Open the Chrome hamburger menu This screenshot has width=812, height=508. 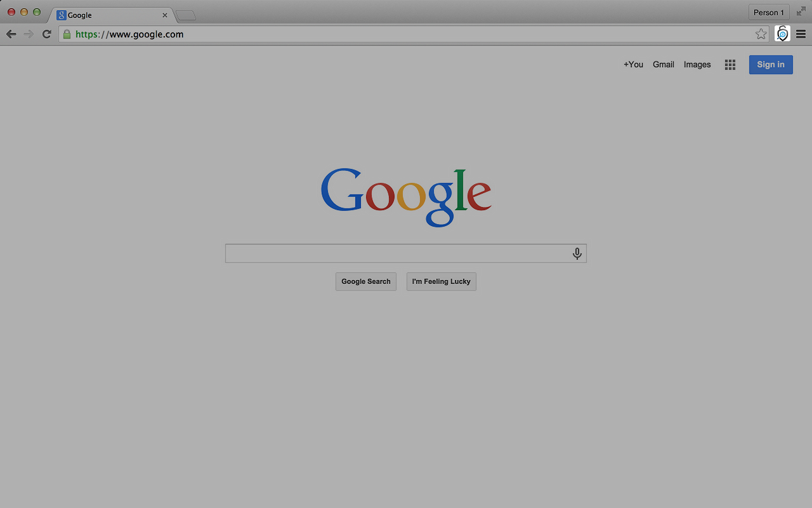click(801, 34)
